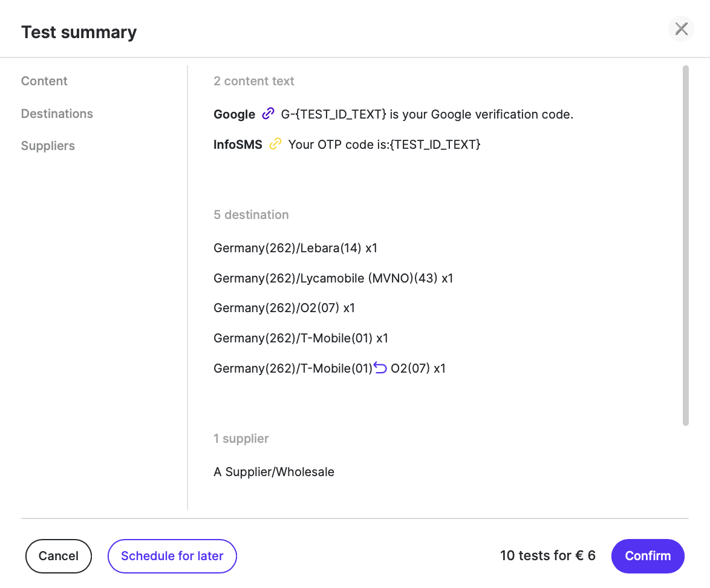Jump to the Destinations section
710x588 pixels.
(57, 114)
